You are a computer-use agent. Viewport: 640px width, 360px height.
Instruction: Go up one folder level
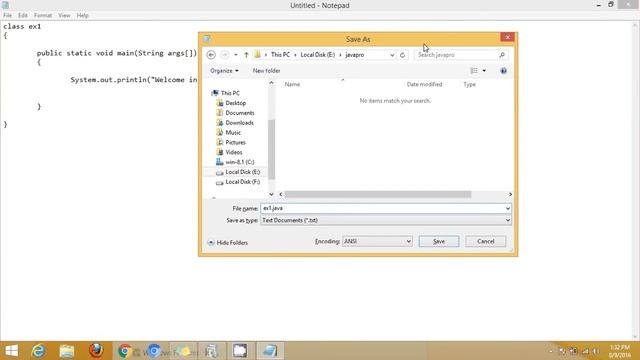click(x=246, y=55)
